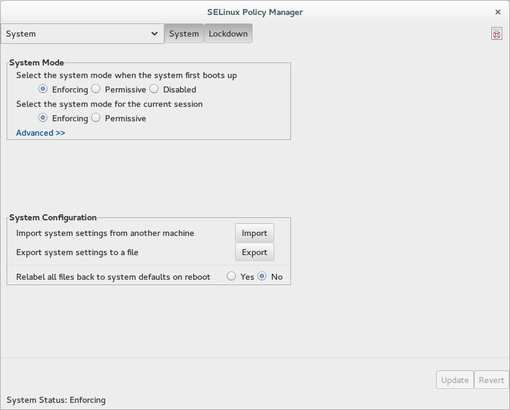Select Disabled for boot-up system mode
This screenshot has width=510, height=410.
pyautogui.click(x=154, y=89)
